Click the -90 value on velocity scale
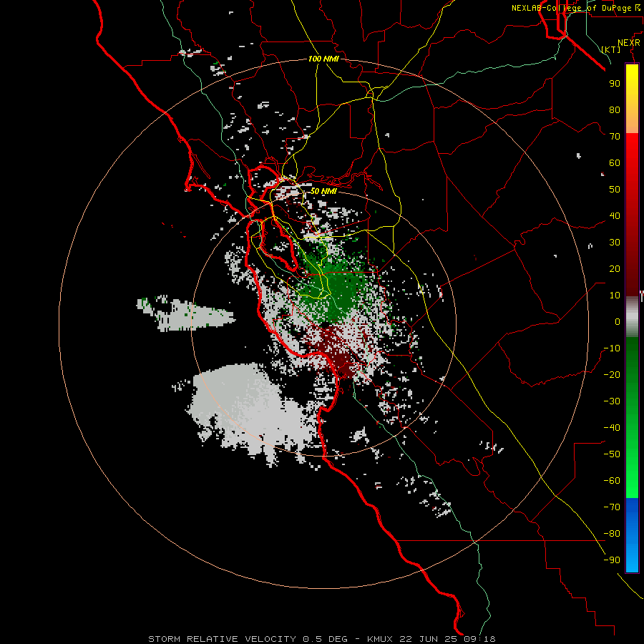This screenshot has height=644, width=644. click(x=612, y=560)
